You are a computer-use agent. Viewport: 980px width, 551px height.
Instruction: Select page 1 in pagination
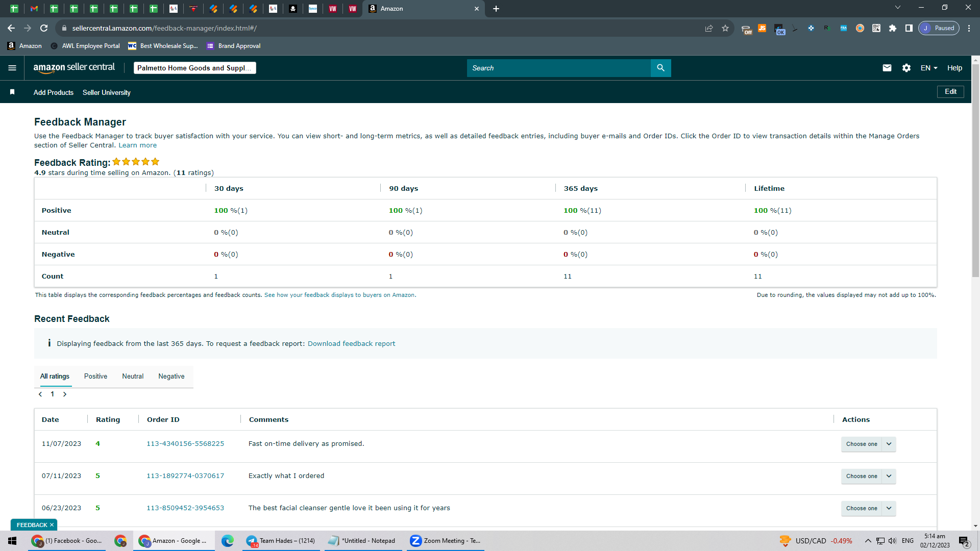tap(52, 394)
